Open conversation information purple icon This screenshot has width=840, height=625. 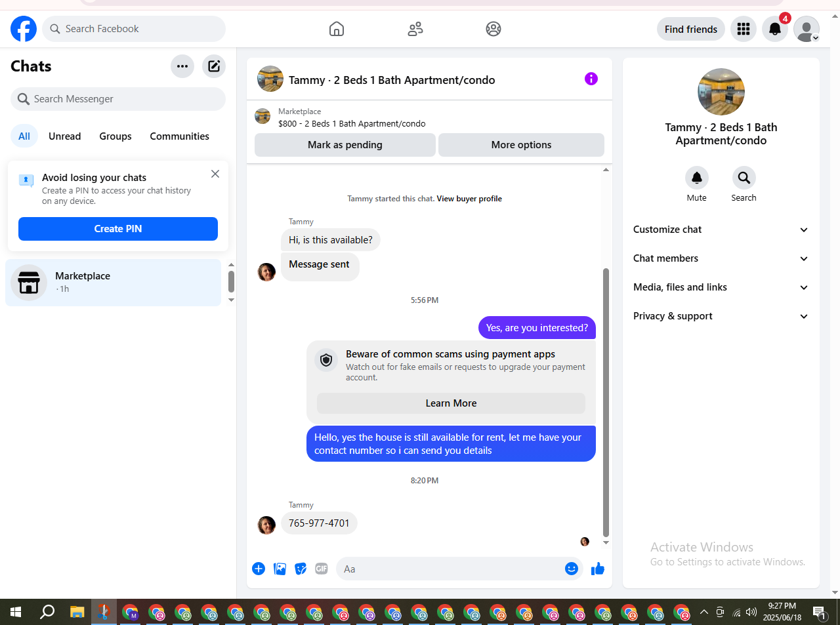[591, 79]
